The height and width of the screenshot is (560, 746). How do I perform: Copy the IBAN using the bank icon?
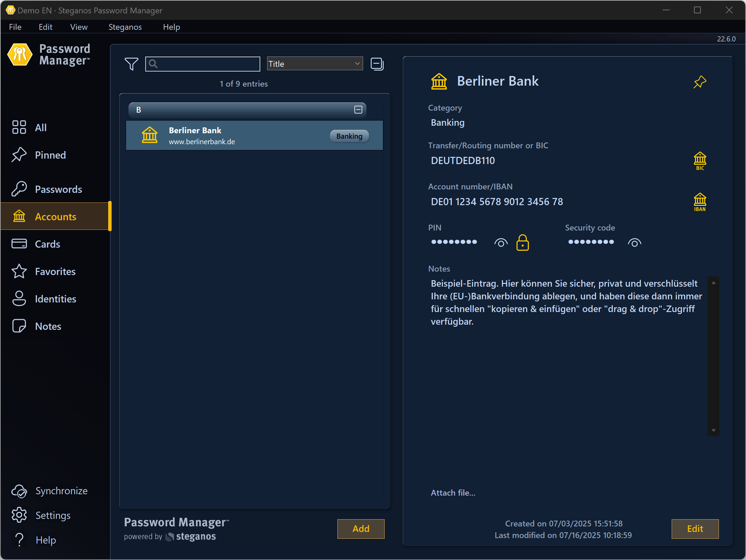click(700, 202)
